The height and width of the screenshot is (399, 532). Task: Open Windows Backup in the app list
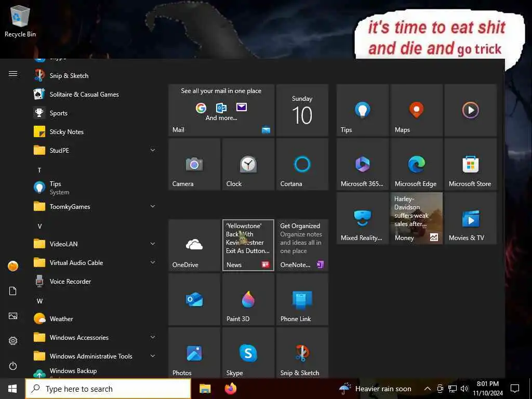[95, 371]
